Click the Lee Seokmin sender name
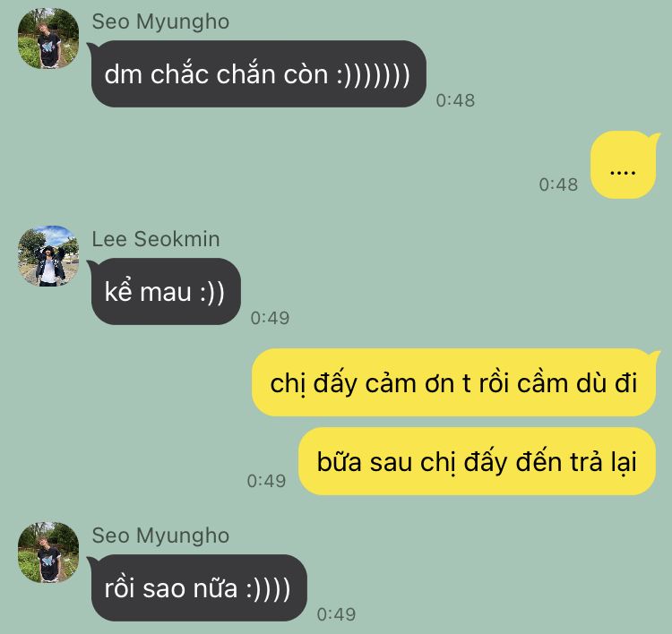The width and height of the screenshot is (672, 634). coord(156,238)
